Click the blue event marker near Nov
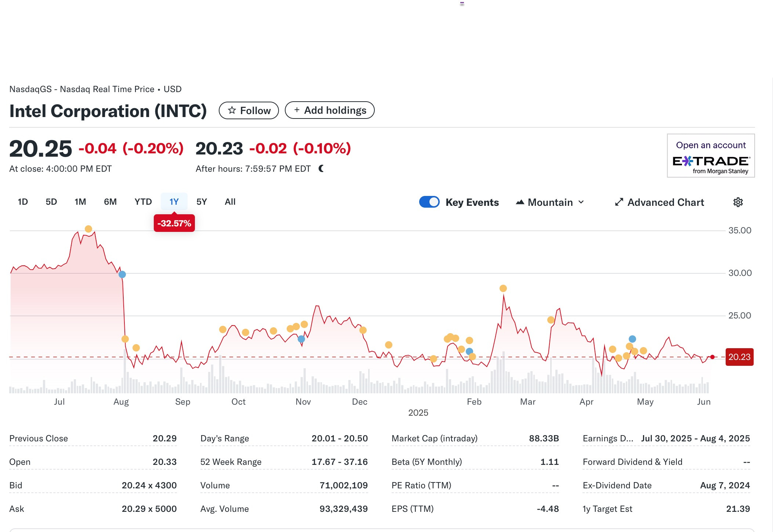Viewport: 773px width, 532px height. click(301, 339)
